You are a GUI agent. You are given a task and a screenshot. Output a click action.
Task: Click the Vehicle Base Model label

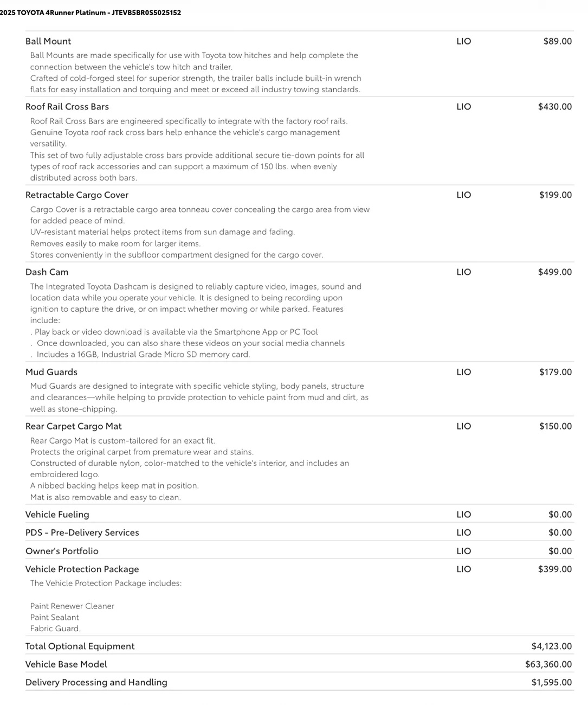point(67,664)
